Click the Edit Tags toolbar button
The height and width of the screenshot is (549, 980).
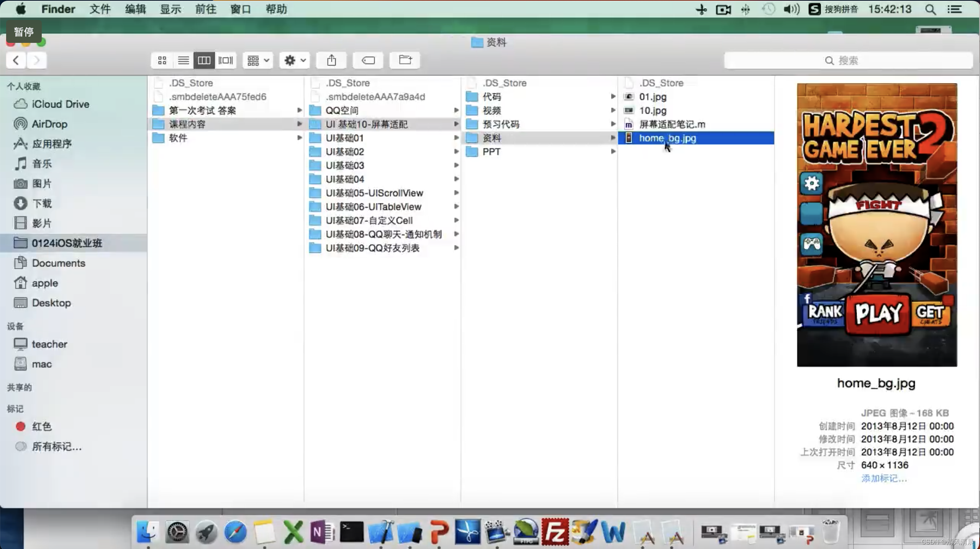pyautogui.click(x=368, y=60)
